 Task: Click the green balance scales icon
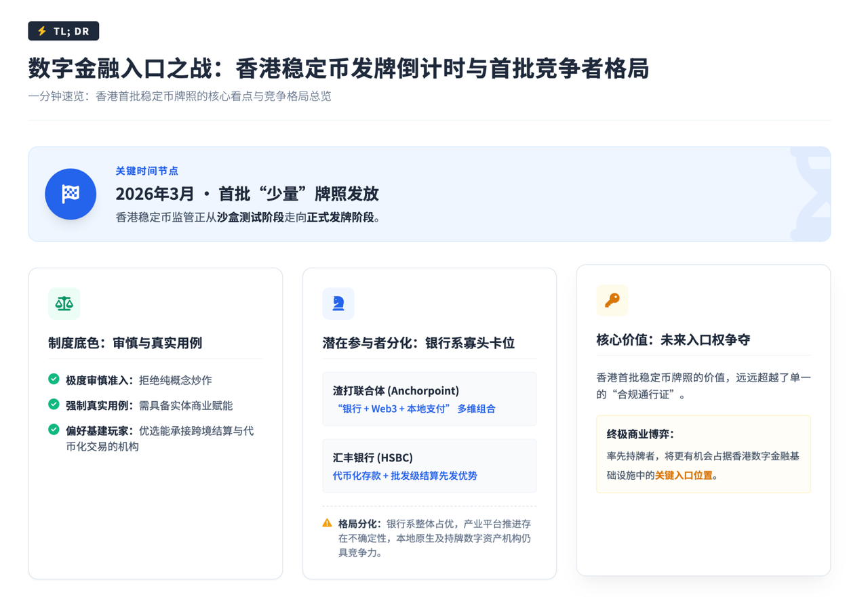click(x=64, y=304)
